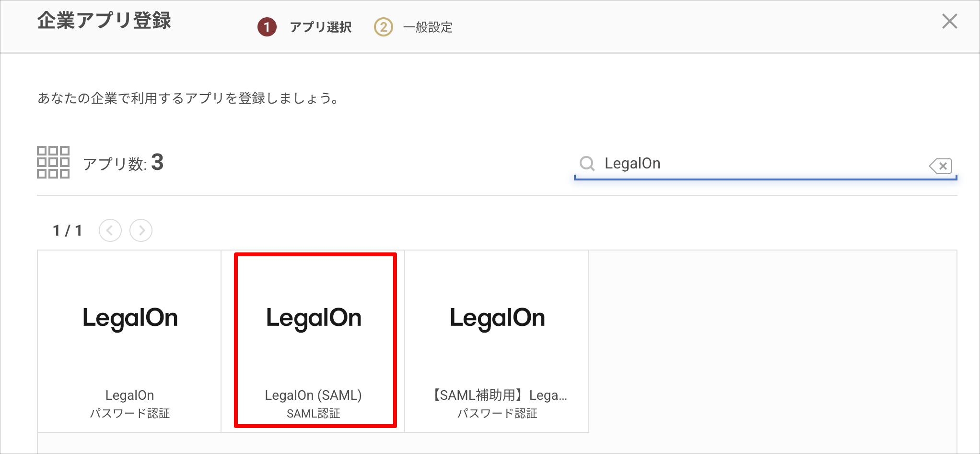Select step 2 一般設定

[x=413, y=27]
